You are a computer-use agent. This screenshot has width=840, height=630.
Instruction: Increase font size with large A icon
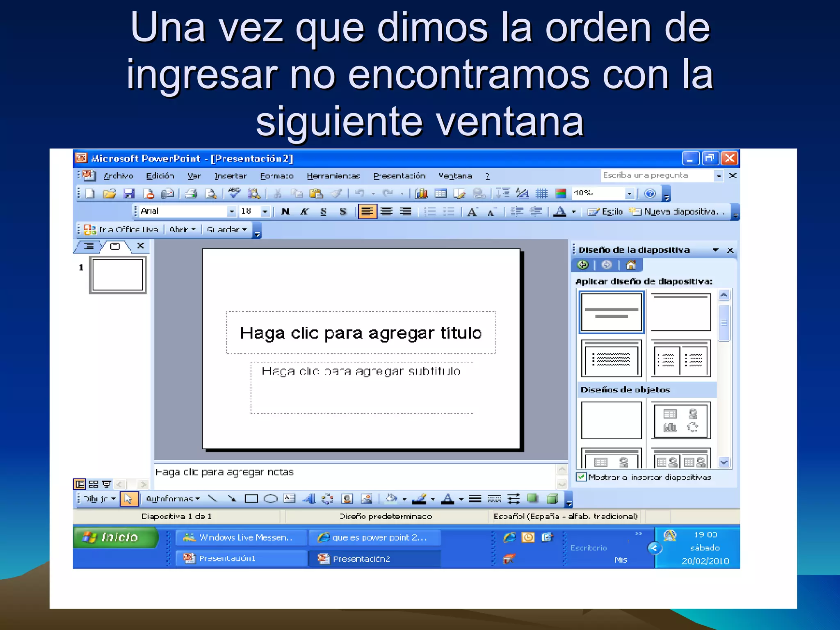[472, 212]
